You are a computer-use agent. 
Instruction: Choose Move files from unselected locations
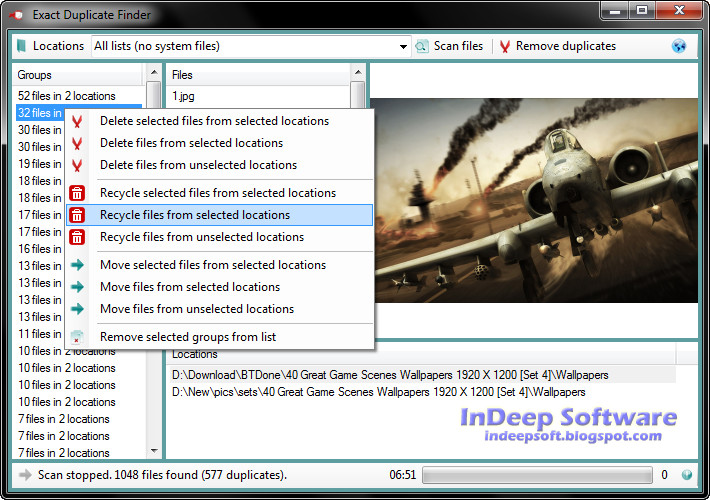220,309
